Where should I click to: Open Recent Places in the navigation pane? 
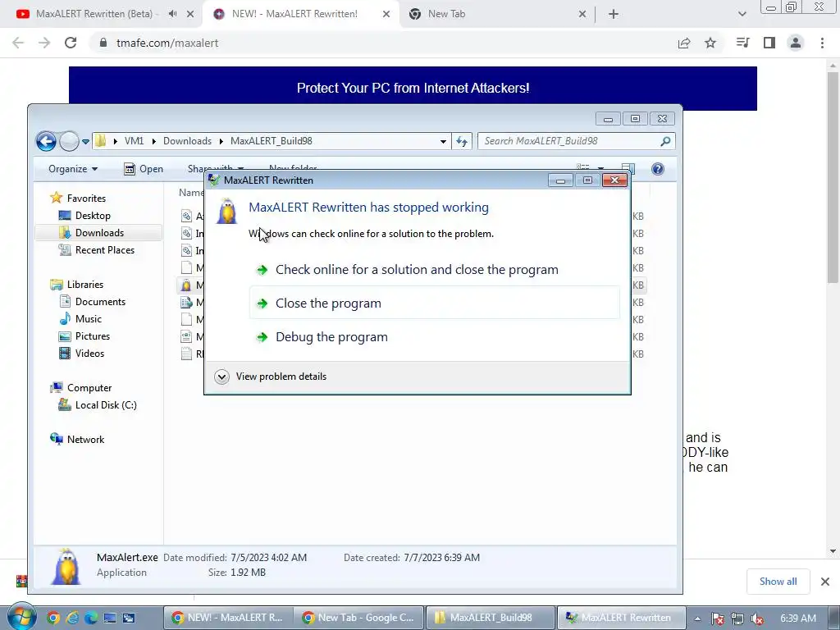coord(104,250)
